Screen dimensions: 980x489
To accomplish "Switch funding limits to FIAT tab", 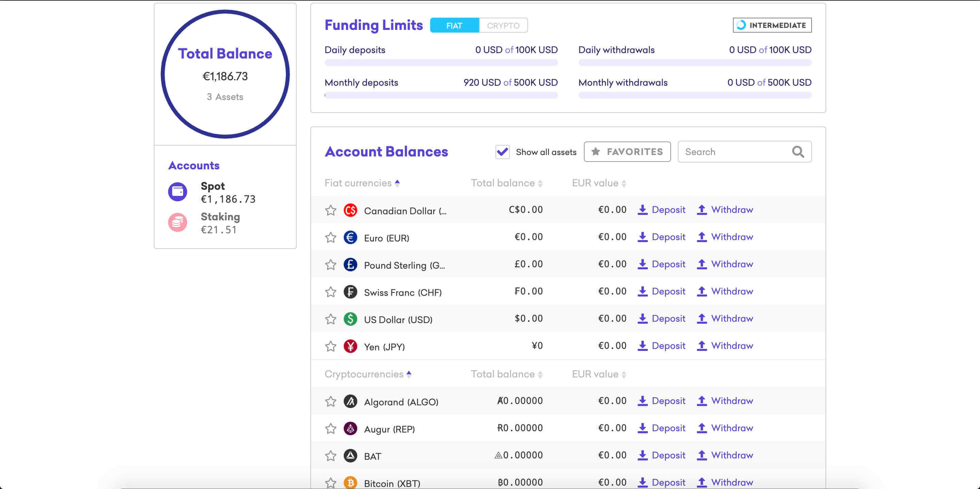I will (454, 26).
